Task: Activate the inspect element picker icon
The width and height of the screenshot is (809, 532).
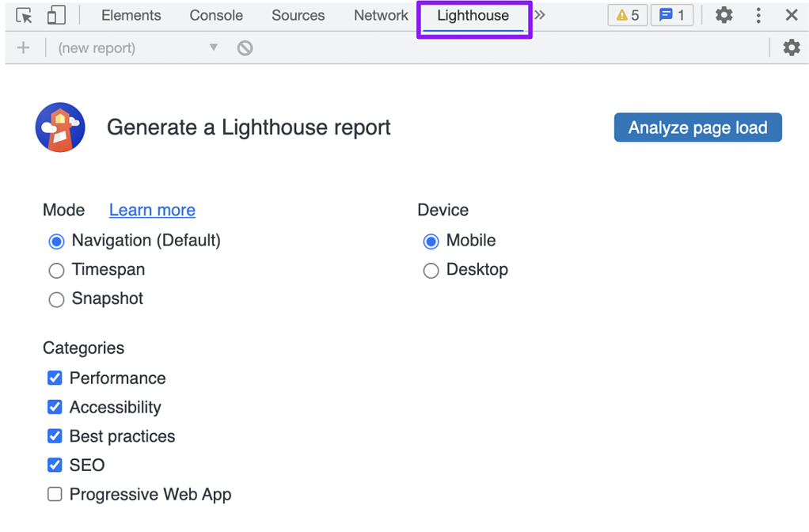Action: (x=24, y=16)
